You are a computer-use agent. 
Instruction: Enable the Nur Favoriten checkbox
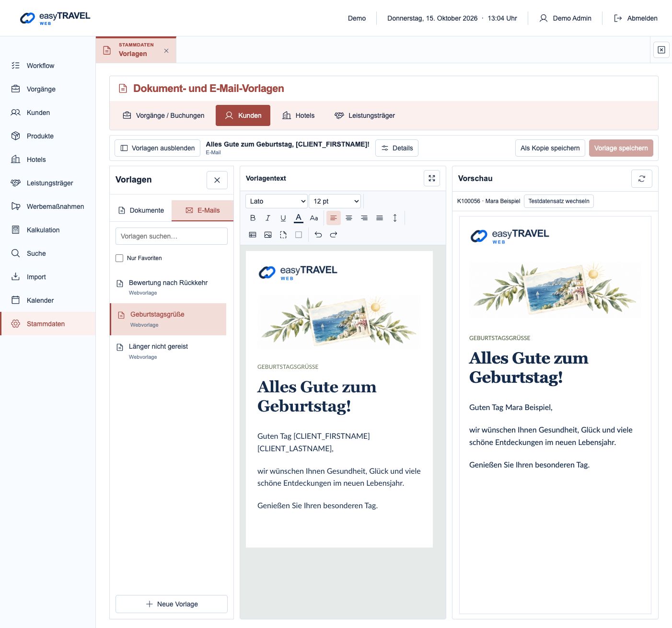(119, 258)
